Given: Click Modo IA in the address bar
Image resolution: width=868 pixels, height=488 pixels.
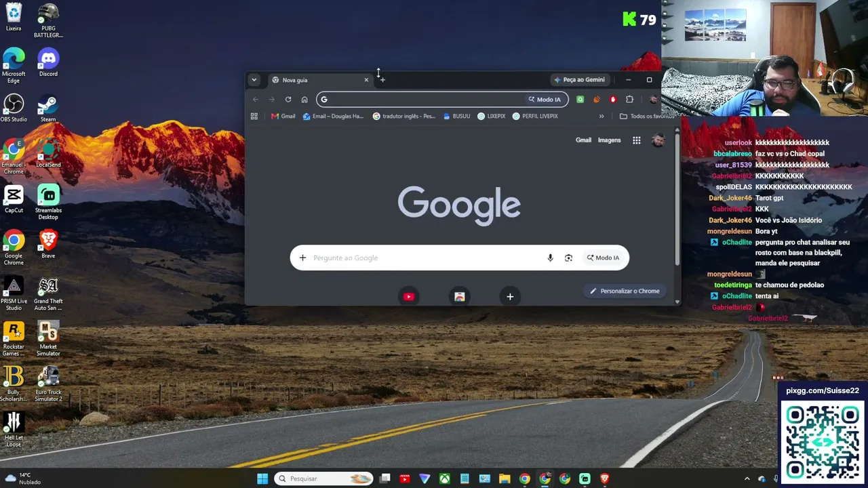Looking at the screenshot, I should (x=545, y=100).
